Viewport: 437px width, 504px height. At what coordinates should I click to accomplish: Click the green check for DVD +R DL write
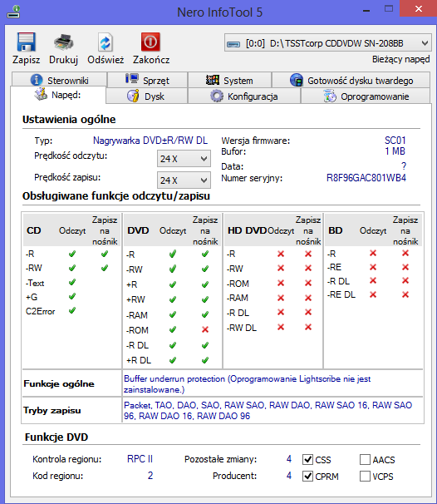pos(205,360)
